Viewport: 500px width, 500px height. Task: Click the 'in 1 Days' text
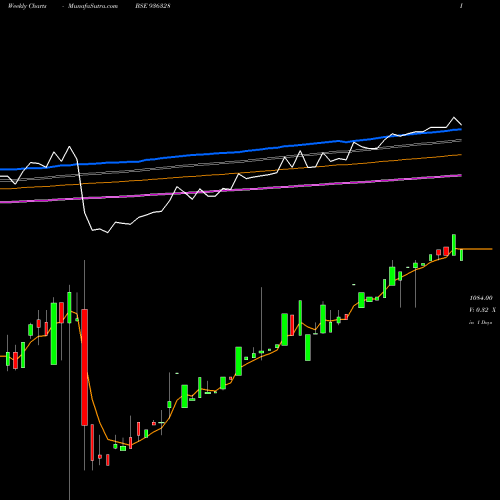click(x=480, y=323)
